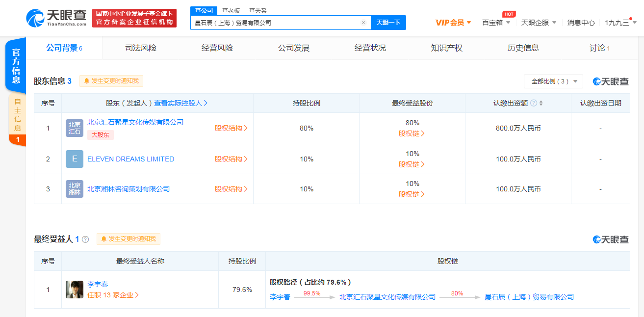
Task: Click the help icon next to 最终受益人
Action: [85, 239]
